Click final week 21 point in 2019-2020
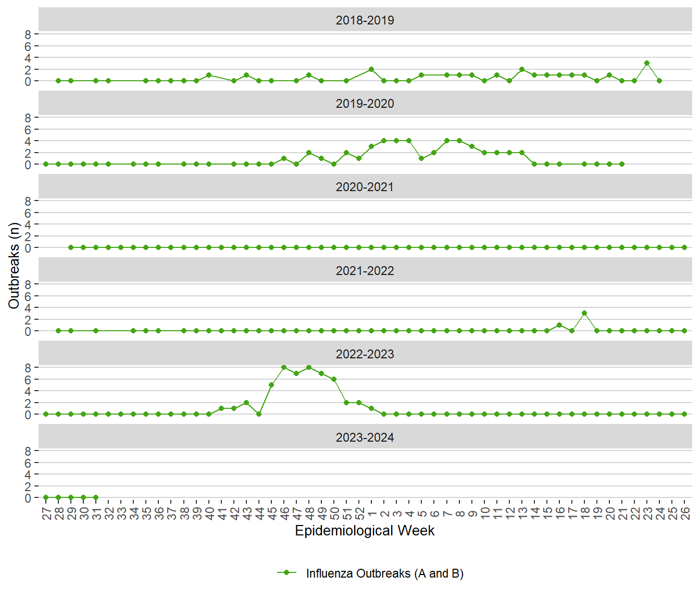 tap(622, 164)
